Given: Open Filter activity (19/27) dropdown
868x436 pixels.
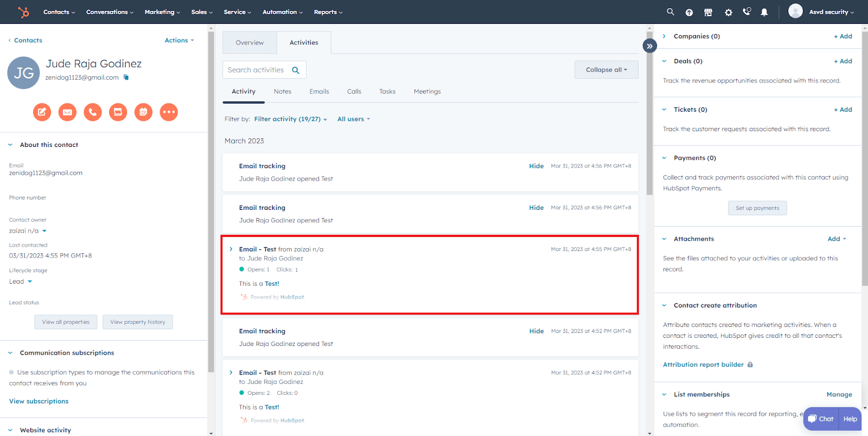Looking at the screenshot, I should (x=291, y=119).
